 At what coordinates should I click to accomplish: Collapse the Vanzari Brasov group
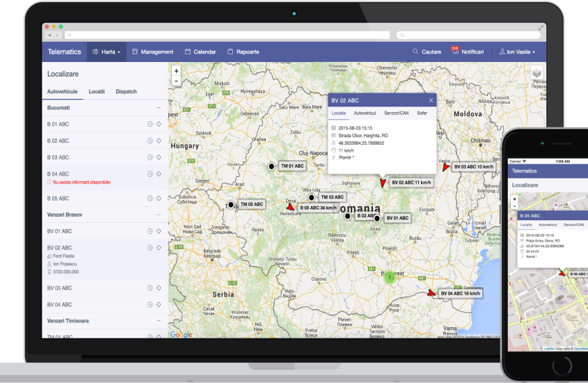point(159,214)
